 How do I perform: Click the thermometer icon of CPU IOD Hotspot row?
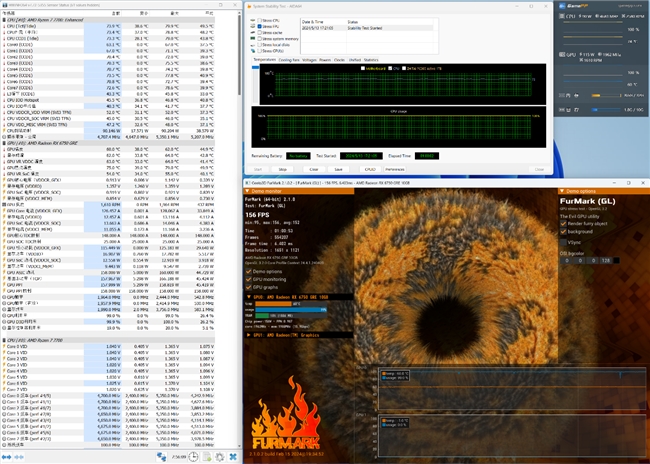pyautogui.click(x=4, y=100)
